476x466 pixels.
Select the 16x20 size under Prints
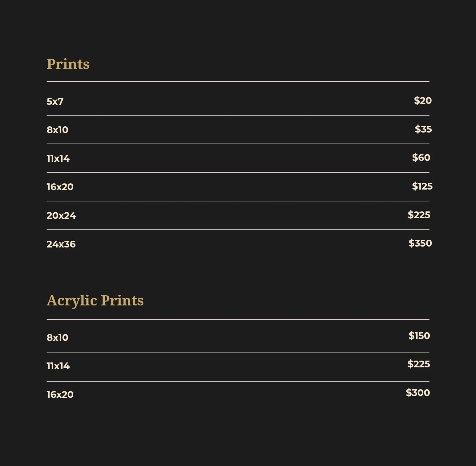tap(60, 187)
